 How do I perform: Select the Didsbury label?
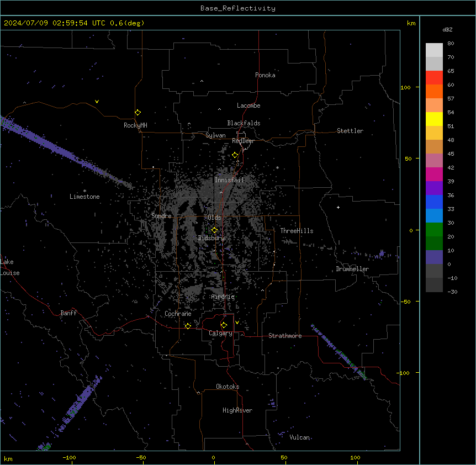(211, 238)
